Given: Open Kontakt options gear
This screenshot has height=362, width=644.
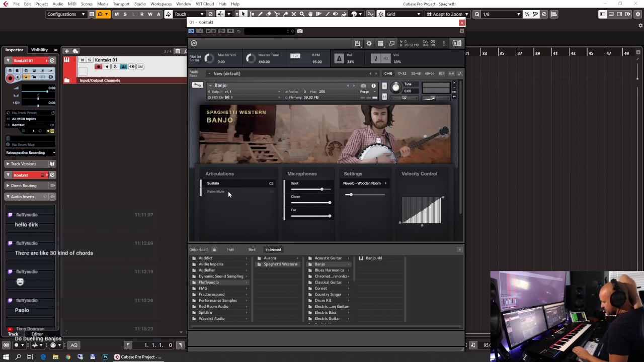Looking at the screenshot, I should click(x=369, y=44).
